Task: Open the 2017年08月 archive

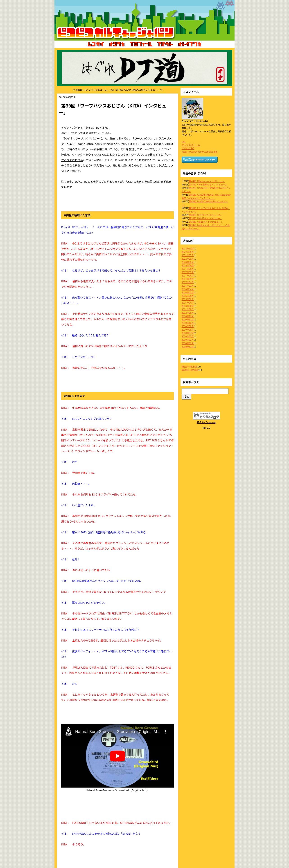Action: [x=187, y=269]
